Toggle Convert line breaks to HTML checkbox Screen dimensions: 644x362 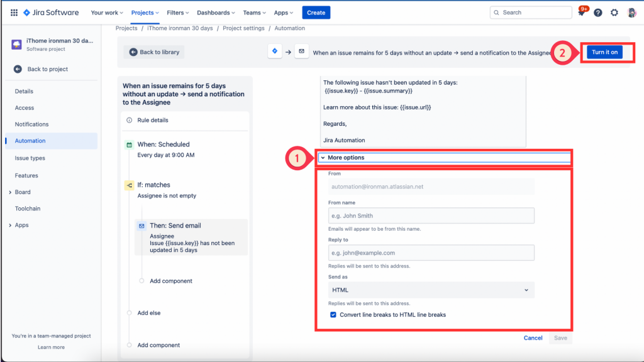point(333,315)
